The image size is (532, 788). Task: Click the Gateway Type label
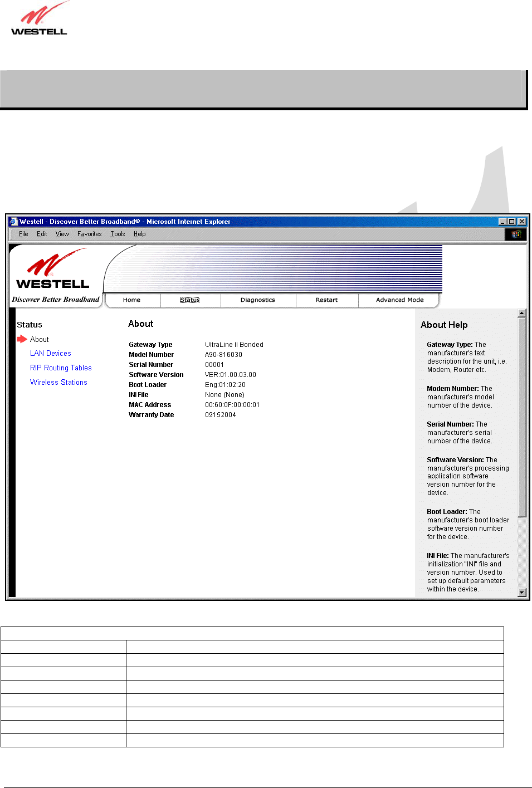point(150,345)
